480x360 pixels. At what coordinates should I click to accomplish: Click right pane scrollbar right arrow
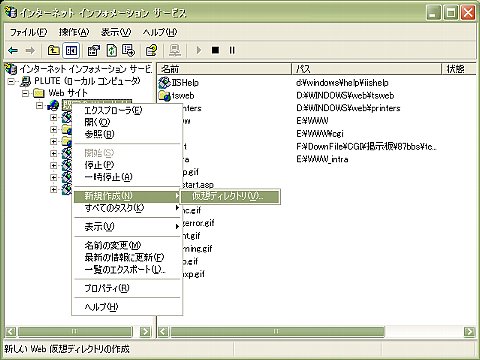pos(469,331)
